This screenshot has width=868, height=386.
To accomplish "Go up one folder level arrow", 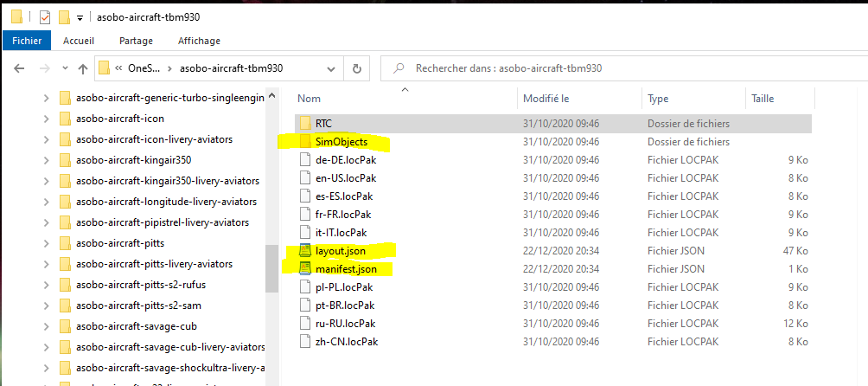I will (x=83, y=68).
